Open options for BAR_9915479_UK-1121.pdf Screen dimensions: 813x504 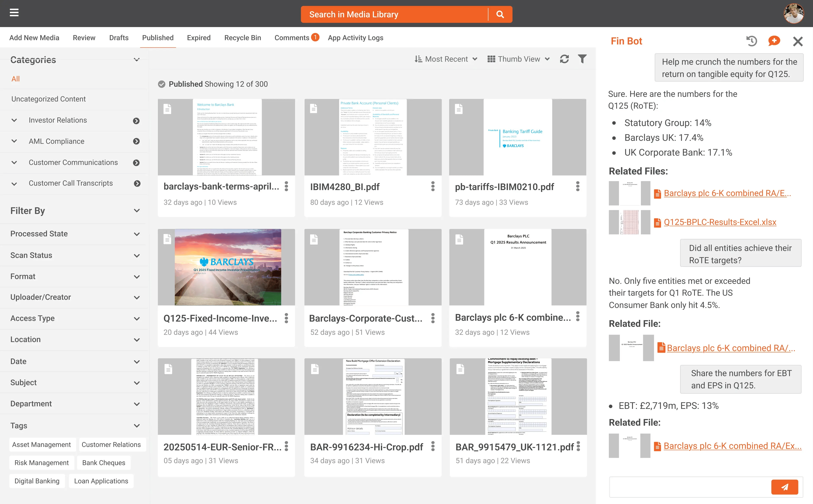(x=578, y=446)
